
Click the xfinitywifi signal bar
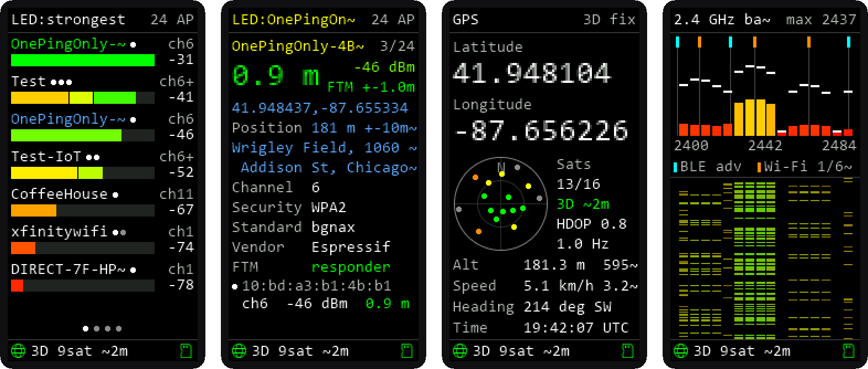point(83,248)
